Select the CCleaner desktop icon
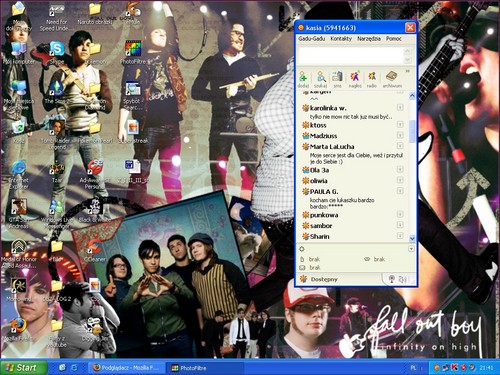 pos(95,250)
